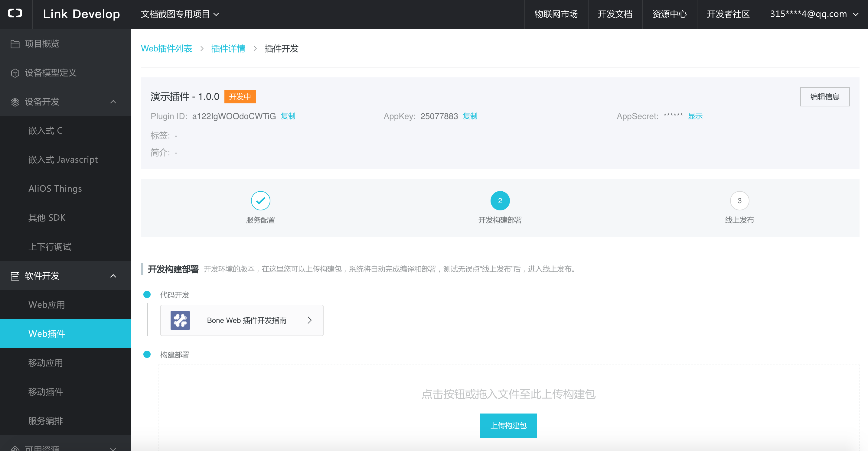The height and width of the screenshot is (451, 868).
Task: Click the Link Develop logo icon
Action: 15,14
